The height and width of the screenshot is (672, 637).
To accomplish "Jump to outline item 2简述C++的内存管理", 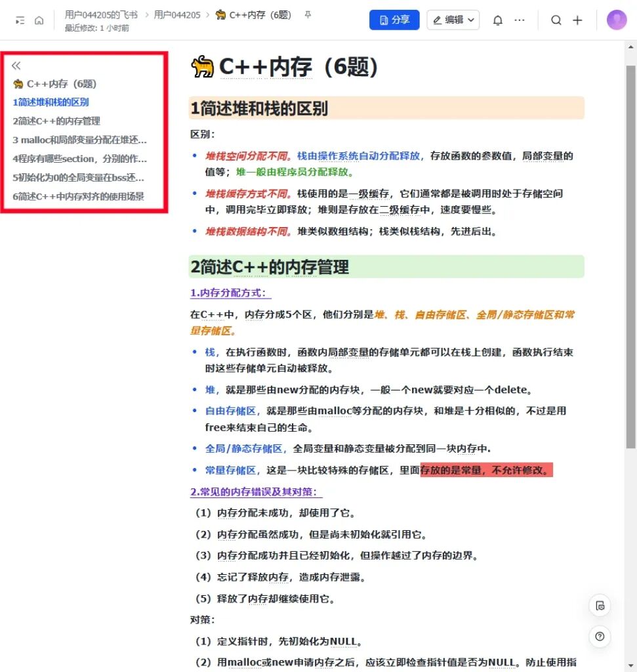I will tap(56, 121).
